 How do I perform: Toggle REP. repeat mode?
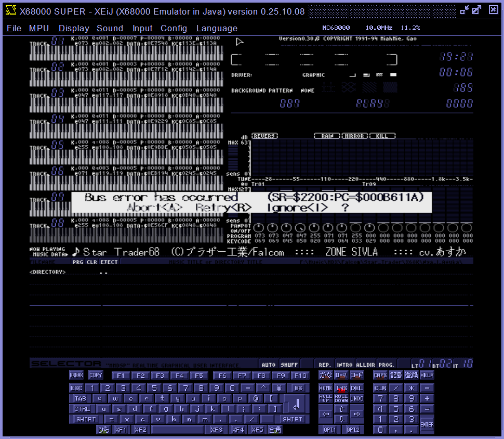click(x=325, y=365)
